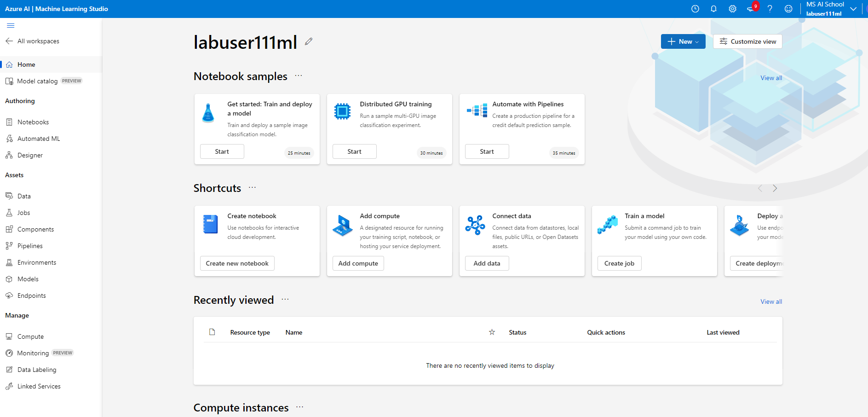
Task: Open the New dropdown button
Action: click(683, 41)
